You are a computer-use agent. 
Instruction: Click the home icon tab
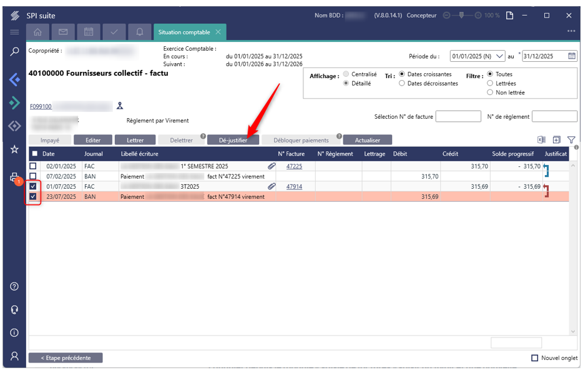pyautogui.click(x=38, y=32)
